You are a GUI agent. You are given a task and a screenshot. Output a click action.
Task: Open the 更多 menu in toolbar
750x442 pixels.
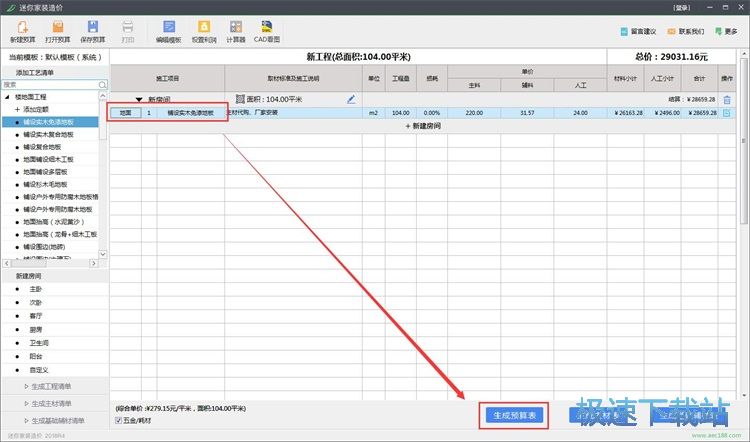point(726,31)
